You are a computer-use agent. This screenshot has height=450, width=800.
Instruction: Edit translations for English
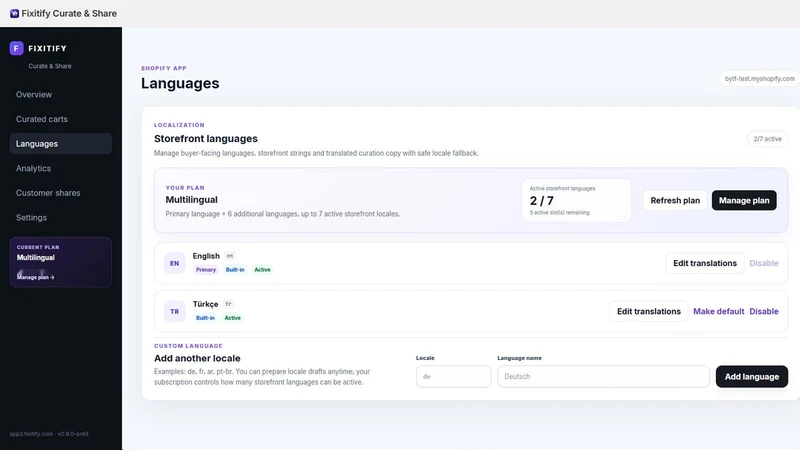705,263
